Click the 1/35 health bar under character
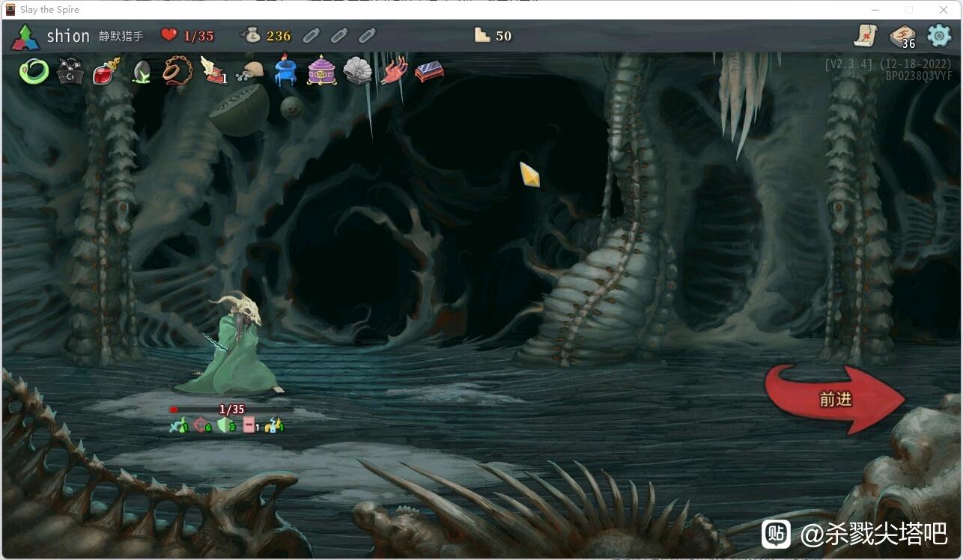Viewport: 963px width, 560px height. [231, 410]
